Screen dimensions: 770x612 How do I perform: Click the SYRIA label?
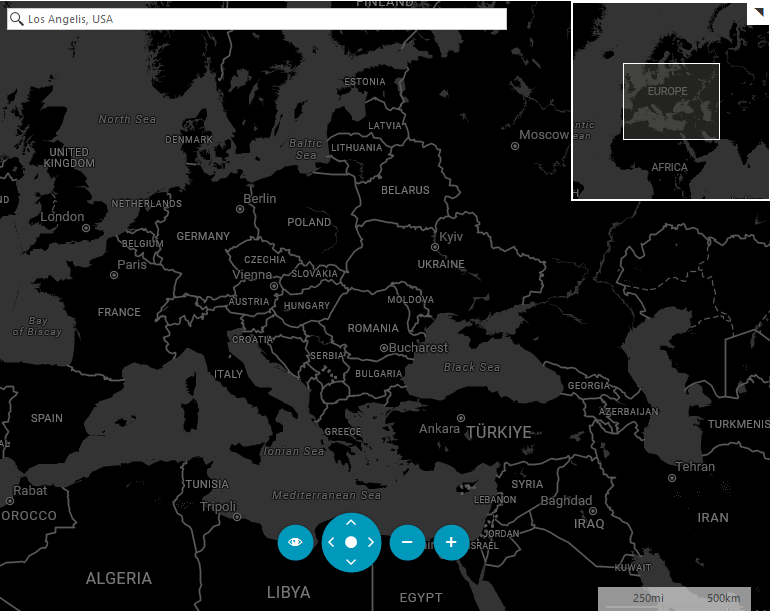click(x=527, y=484)
